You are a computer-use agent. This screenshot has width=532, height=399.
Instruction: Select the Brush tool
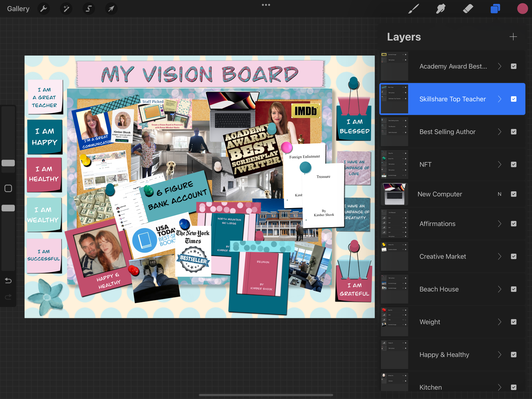pos(414,9)
